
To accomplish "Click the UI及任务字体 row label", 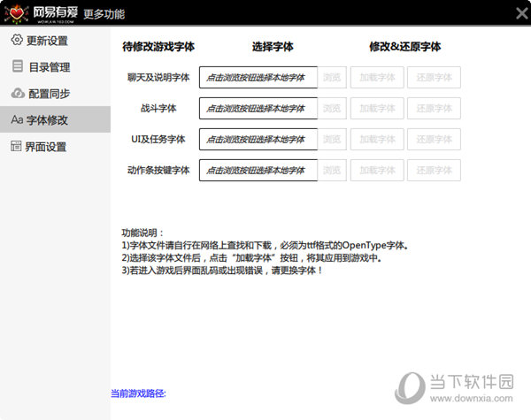I will 158,139.
